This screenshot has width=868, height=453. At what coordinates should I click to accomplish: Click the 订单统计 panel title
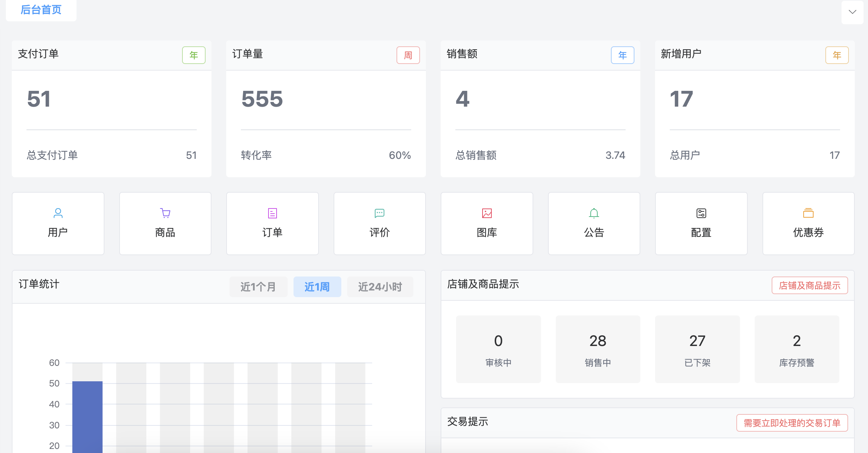click(39, 284)
